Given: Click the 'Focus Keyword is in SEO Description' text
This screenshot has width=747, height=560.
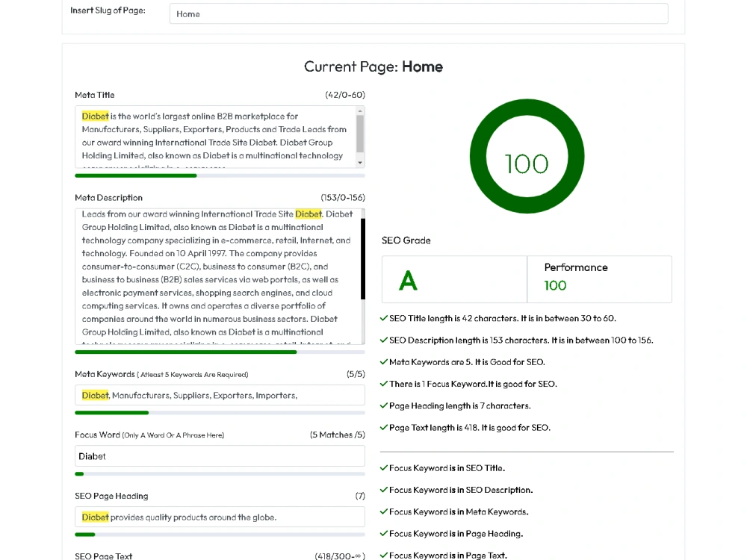Looking at the screenshot, I should [x=461, y=490].
